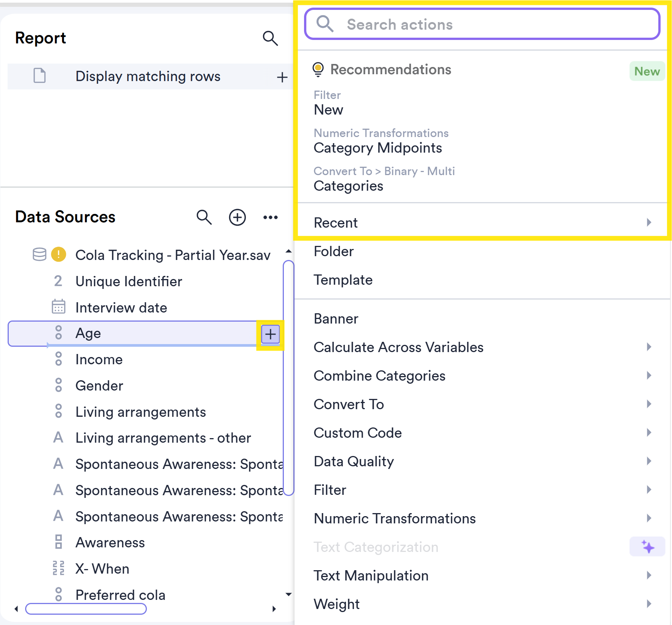The height and width of the screenshot is (625, 672).
Task: Choose the recommended Filter New action
Action: 328,110
